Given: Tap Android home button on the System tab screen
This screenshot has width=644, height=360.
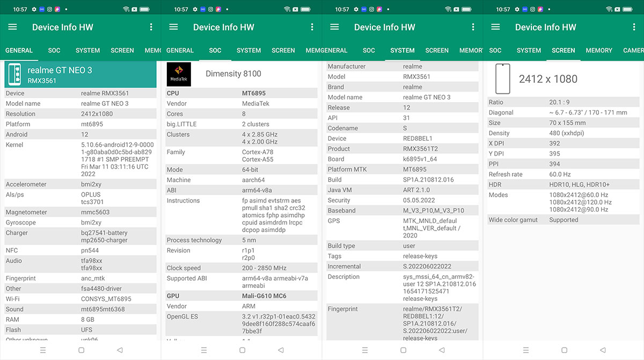Looking at the screenshot, I should tap(403, 350).
